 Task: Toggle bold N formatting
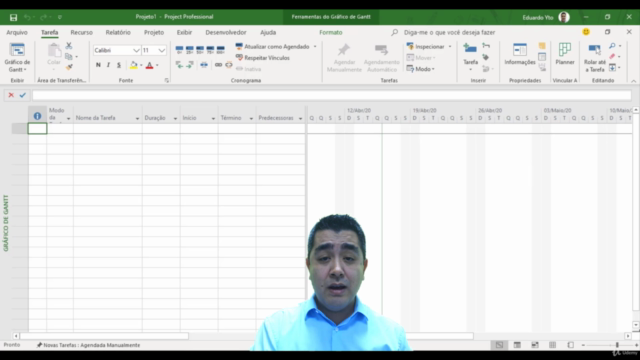tap(98, 65)
